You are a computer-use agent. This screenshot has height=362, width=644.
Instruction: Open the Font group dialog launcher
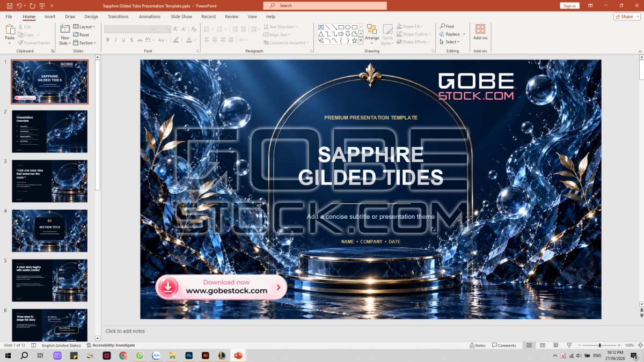pos(198,51)
